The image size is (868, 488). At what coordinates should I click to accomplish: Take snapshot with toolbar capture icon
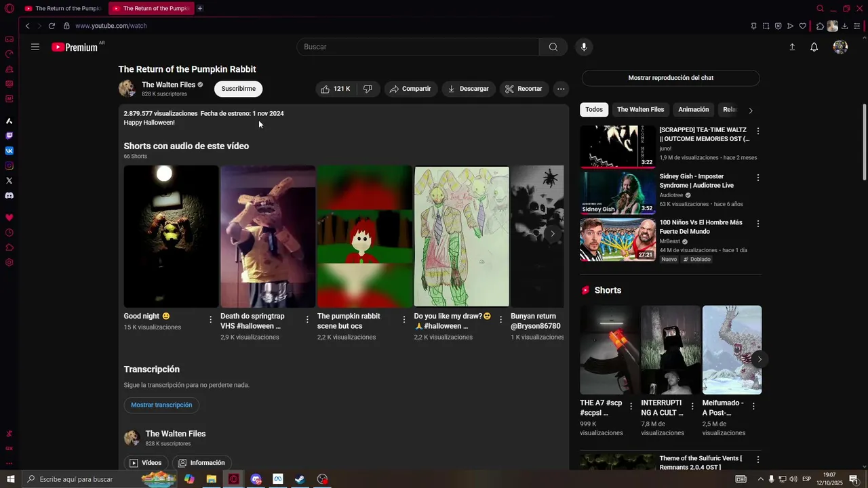click(766, 26)
